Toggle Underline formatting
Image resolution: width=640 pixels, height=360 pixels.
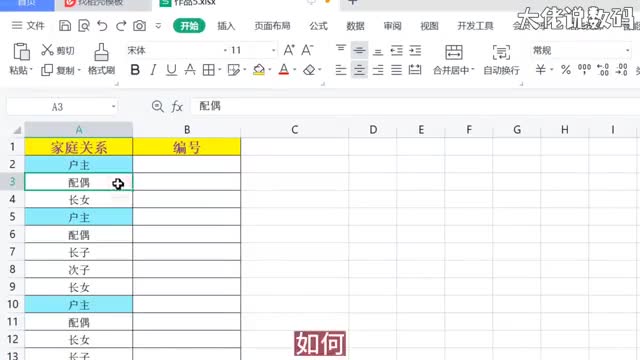171,70
